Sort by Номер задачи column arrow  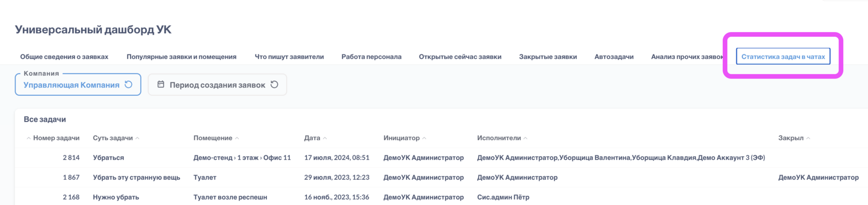[28, 138]
